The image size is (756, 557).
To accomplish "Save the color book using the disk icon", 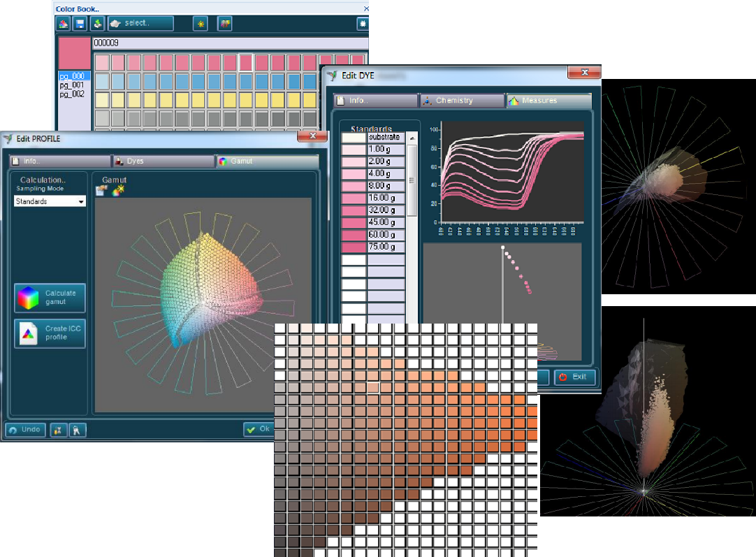I will [80, 23].
